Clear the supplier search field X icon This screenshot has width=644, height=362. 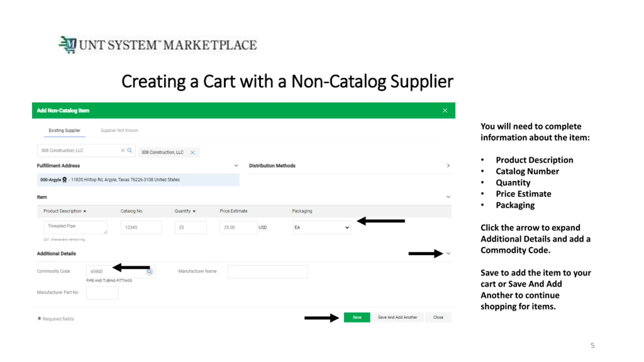tap(123, 150)
